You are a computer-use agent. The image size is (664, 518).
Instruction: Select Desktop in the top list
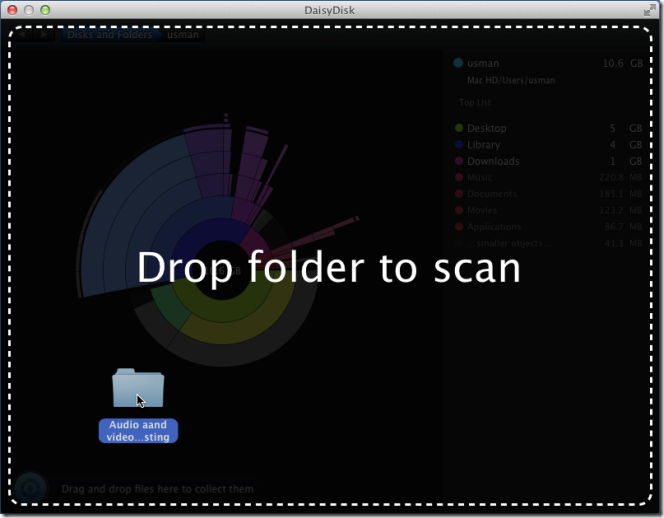(x=548, y=128)
